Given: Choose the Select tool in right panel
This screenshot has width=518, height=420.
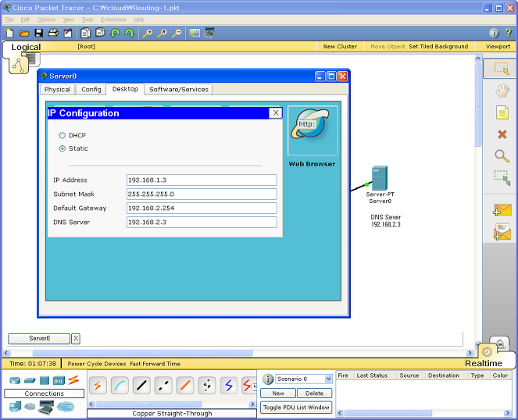Looking at the screenshot, I should (x=502, y=69).
